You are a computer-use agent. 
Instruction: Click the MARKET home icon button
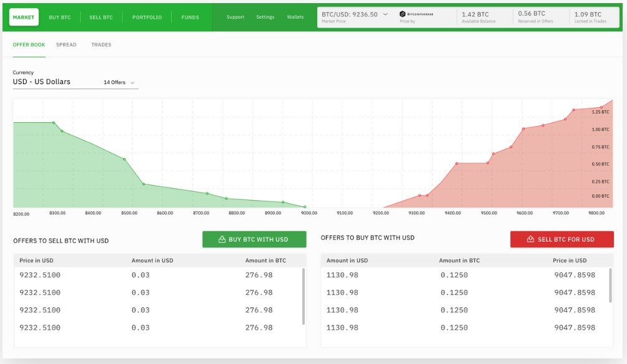(23, 17)
